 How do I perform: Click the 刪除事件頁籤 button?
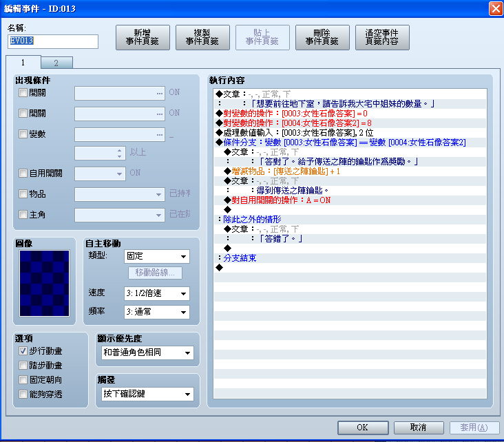point(322,37)
